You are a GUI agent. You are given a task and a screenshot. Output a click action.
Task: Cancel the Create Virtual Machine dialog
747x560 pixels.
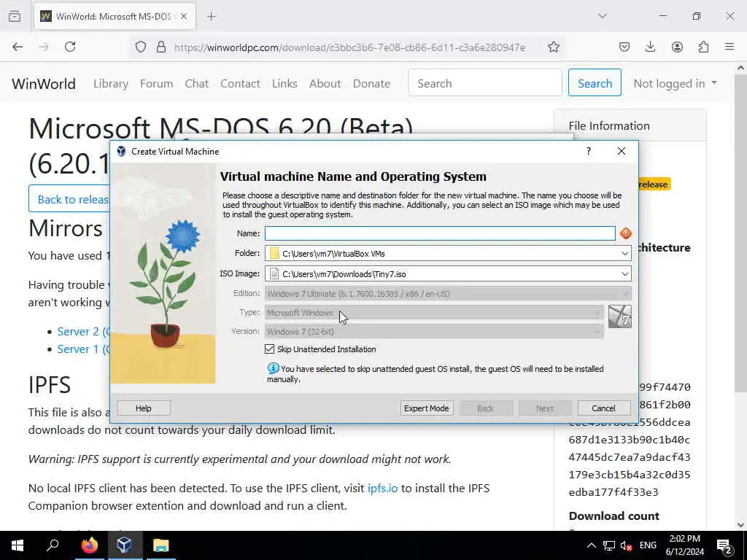click(603, 408)
